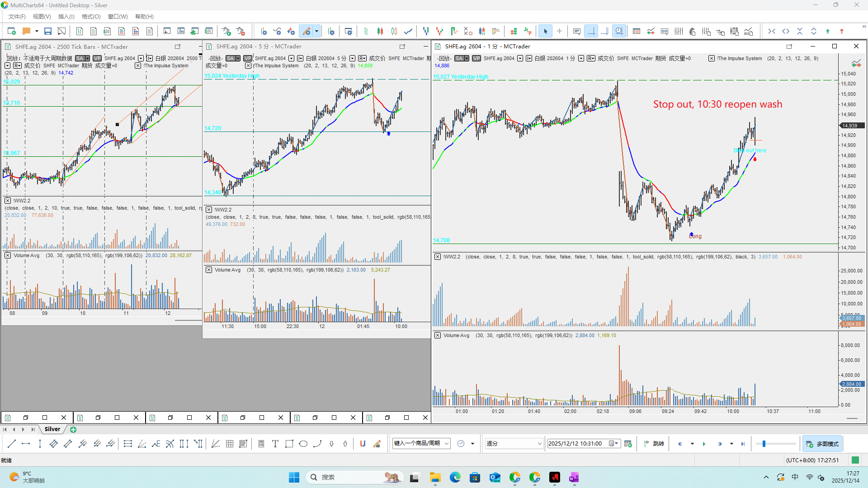Open the 插入(I) menu

pos(66,17)
